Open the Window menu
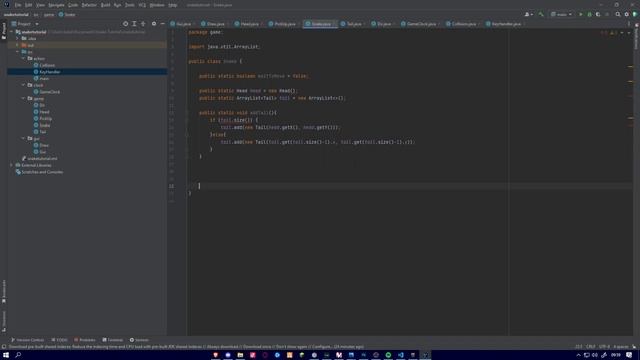The height and width of the screenshot is (360, 640). pyautogui.click(x=157, y=5)
